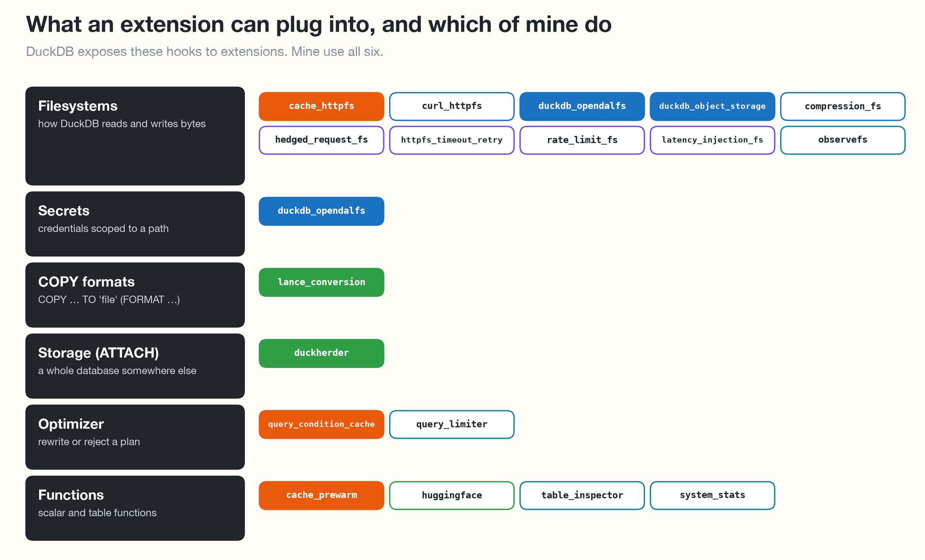Click the orange cache_httpfs chip
This screenshot has height=560, width=925.
tap(321, 106)
